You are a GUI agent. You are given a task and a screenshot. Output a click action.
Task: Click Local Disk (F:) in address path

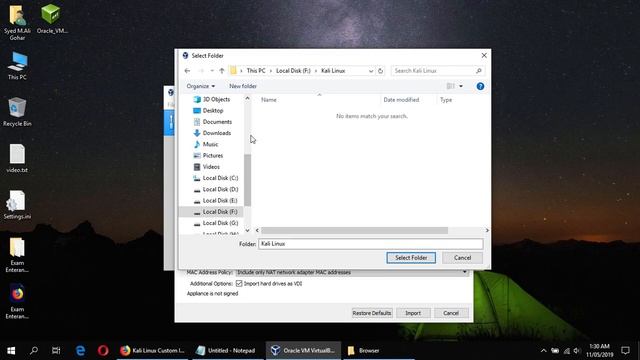click(293, 71)
